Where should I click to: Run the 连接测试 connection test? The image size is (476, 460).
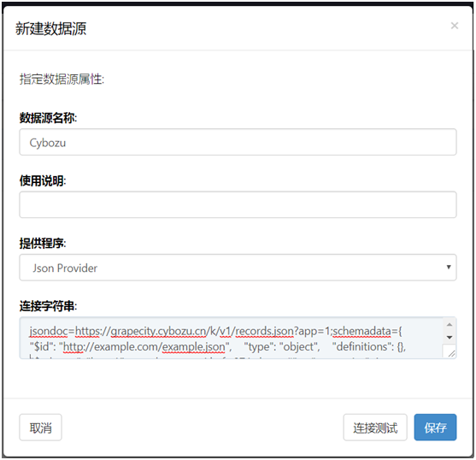tap(375, 428)
